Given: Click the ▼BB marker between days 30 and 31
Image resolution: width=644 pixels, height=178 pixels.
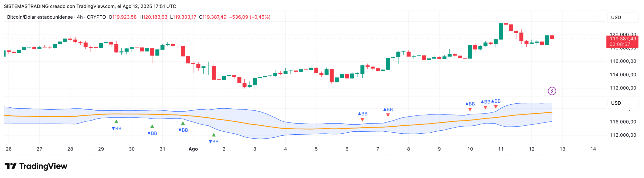Looking at the screenshot, I should pos(152,133).
